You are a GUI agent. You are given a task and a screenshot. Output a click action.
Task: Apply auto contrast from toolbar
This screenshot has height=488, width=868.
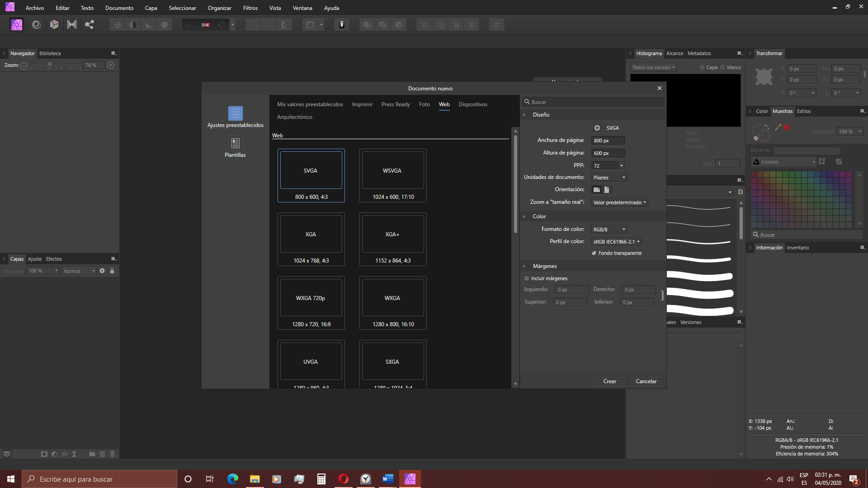(133, 25)
